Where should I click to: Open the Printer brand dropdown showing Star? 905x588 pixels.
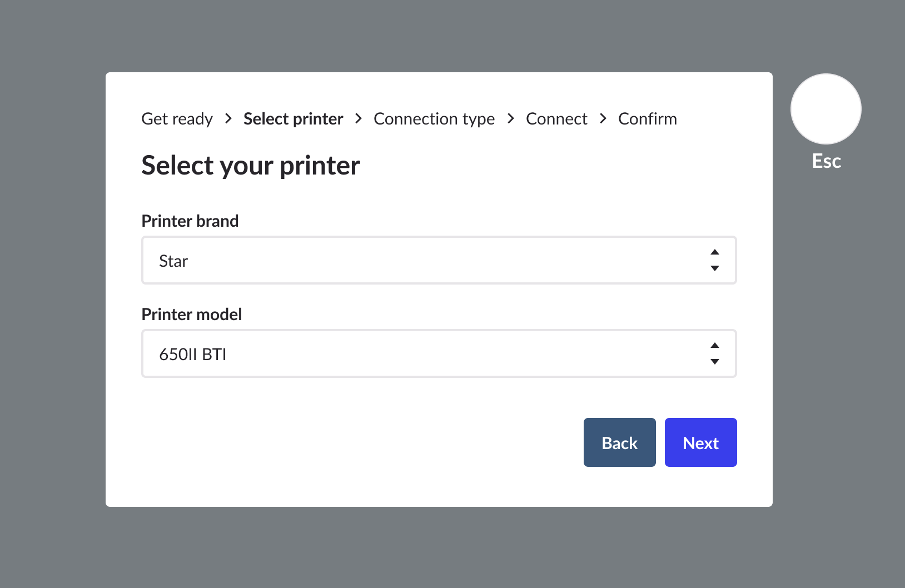click(x=422, y=260)
